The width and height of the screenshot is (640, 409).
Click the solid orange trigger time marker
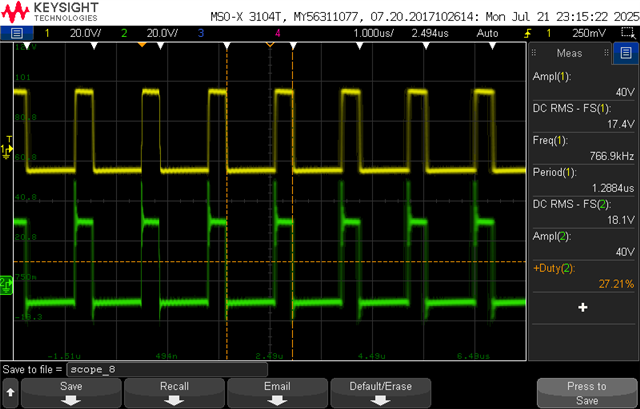(142, 44)
